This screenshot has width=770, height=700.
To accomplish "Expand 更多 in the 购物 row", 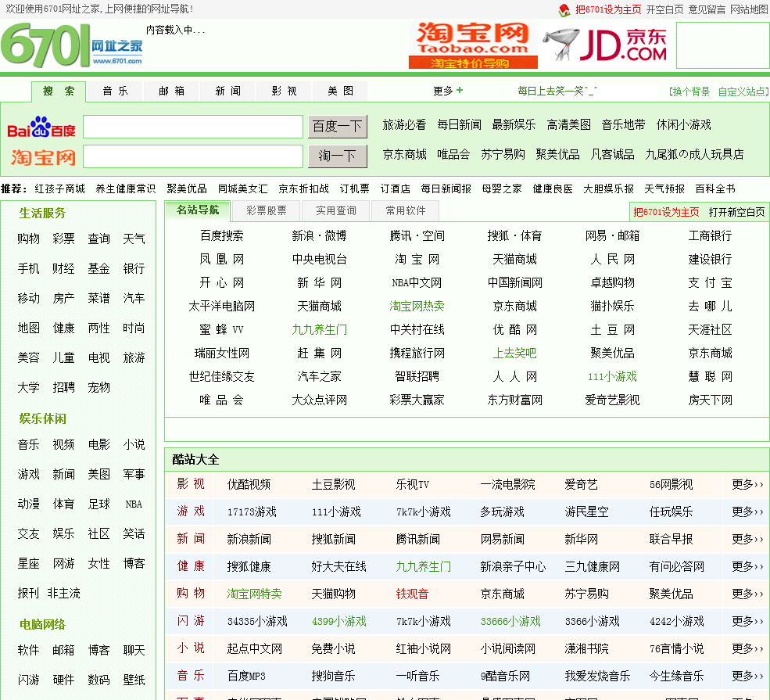I will 747,594.
